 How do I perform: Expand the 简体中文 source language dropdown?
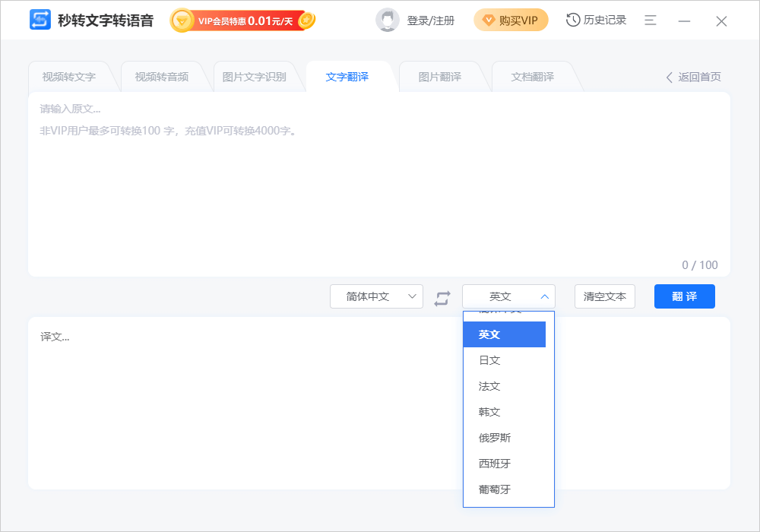[376, 296]
